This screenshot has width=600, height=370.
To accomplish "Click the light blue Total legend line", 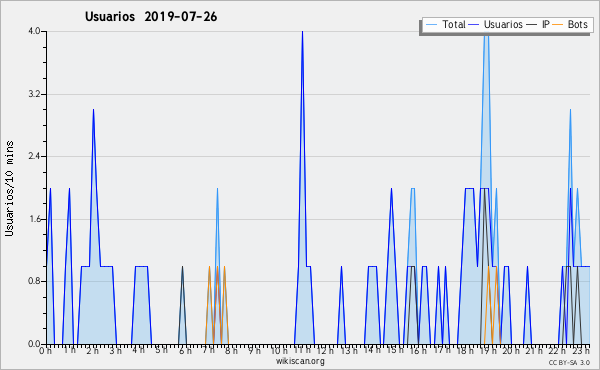I will (x=431, y=25).
